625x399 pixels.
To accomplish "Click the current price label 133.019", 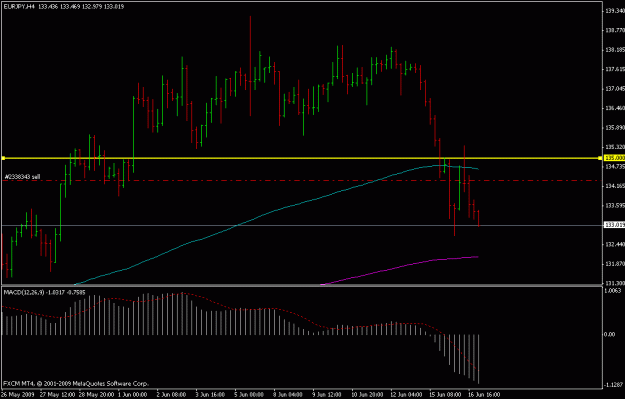I will tap(614, 225).
